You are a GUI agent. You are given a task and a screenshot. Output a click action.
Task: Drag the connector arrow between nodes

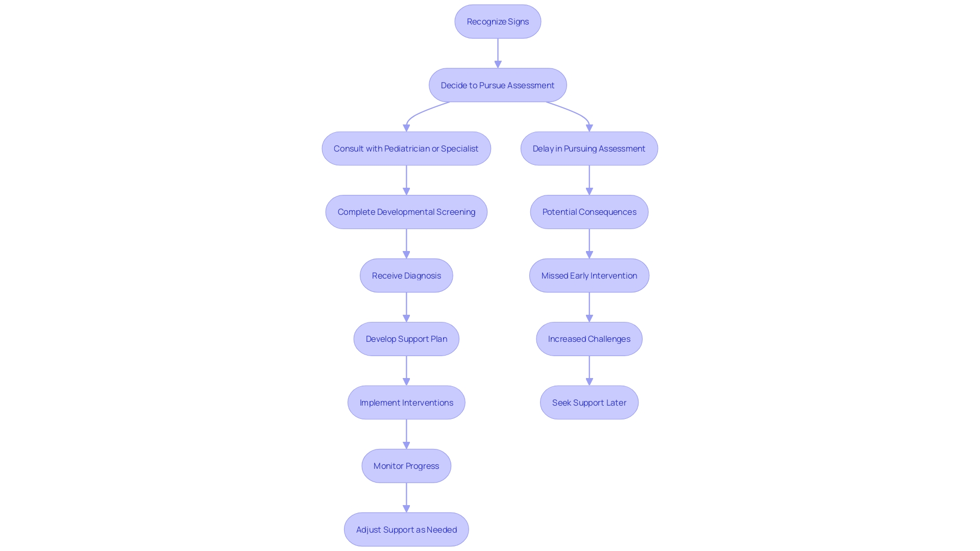pyautogui.click(x=498, y=53)
